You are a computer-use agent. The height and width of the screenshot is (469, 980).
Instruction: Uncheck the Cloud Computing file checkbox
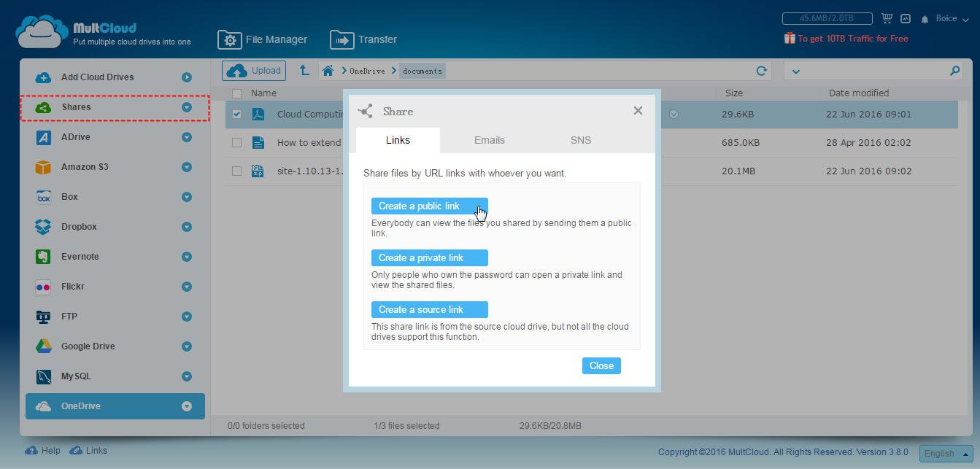(236, 114)
